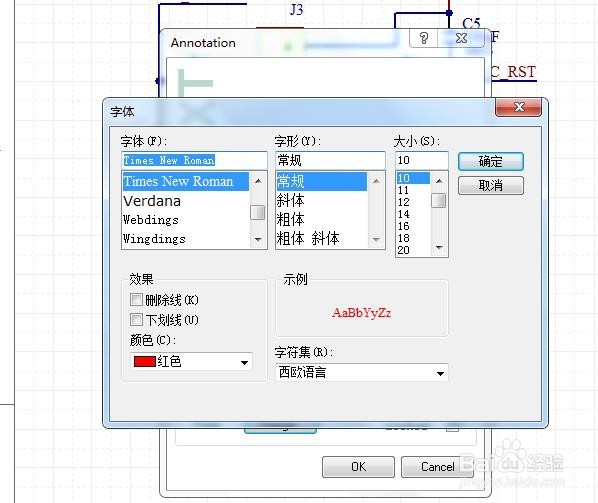Click size list scroll up arrow
The image size is (598, 503).
(x=439, y=180)
